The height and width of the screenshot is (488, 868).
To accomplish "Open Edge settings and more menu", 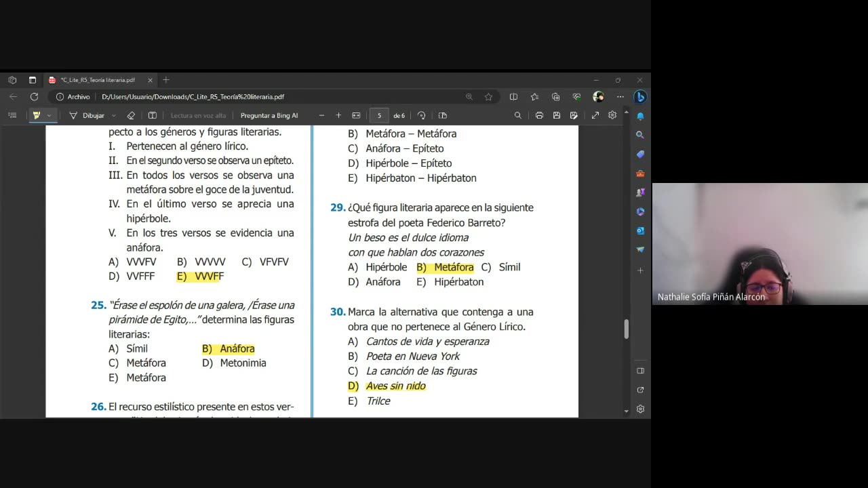I will (620, 97).
